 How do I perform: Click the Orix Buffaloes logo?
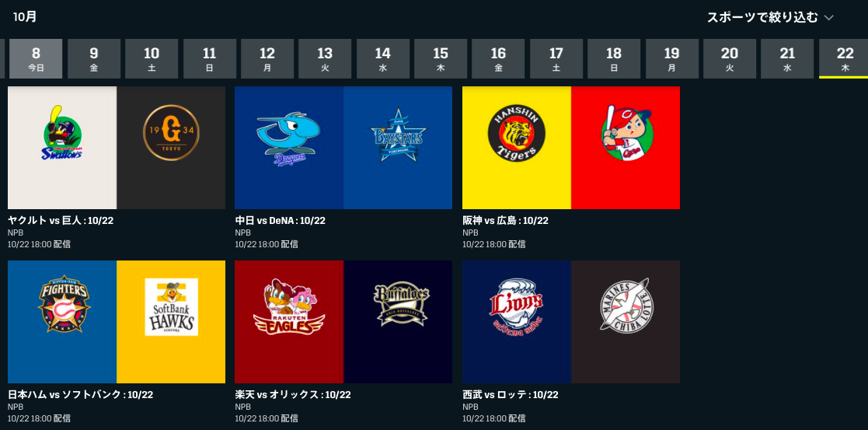point(402,304)
